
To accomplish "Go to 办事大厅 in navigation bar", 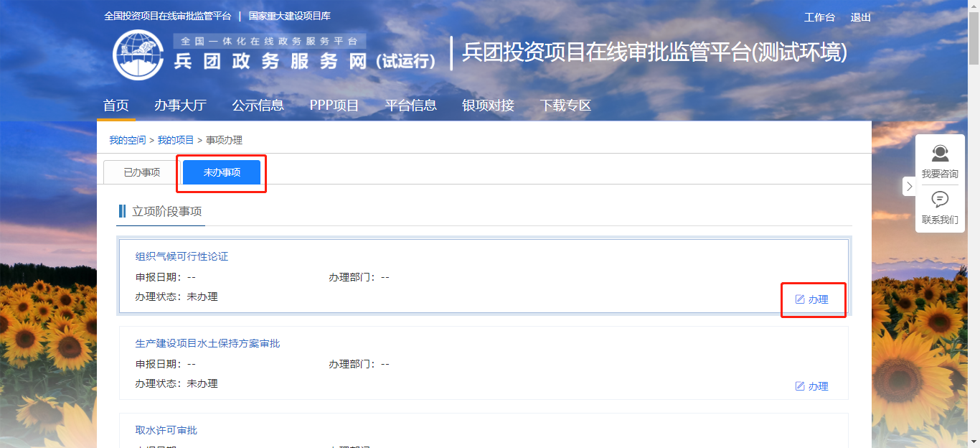I will coord(180,106).
